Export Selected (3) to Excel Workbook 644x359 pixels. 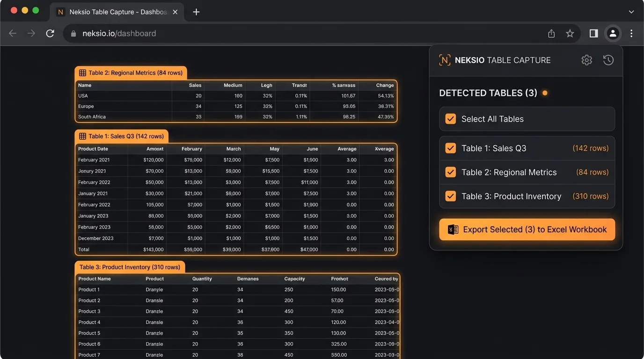point(527,230)
